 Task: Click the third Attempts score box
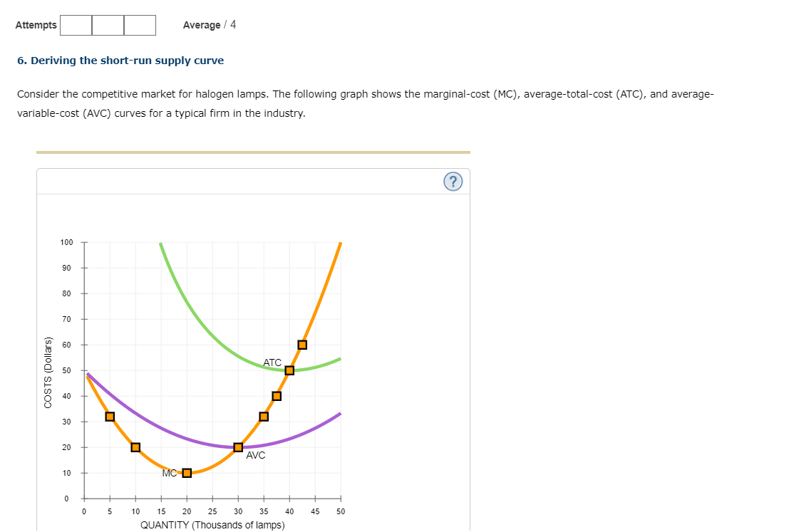(140, 25)
